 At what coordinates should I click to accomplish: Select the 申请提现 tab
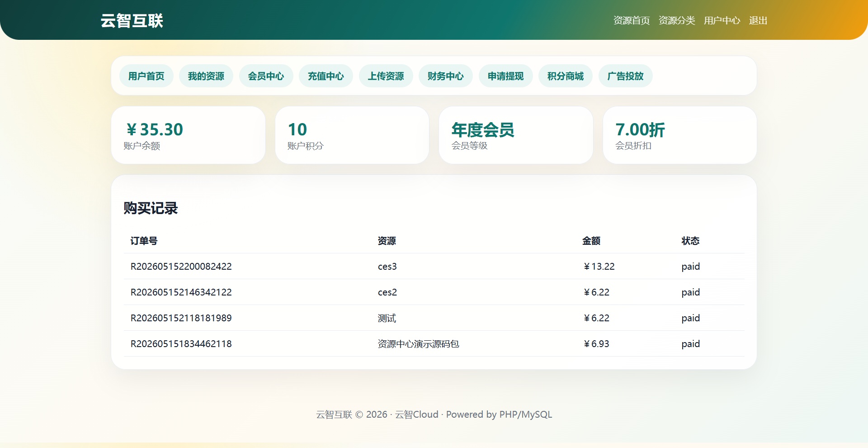pyautogui.click(x=506, y=76)
